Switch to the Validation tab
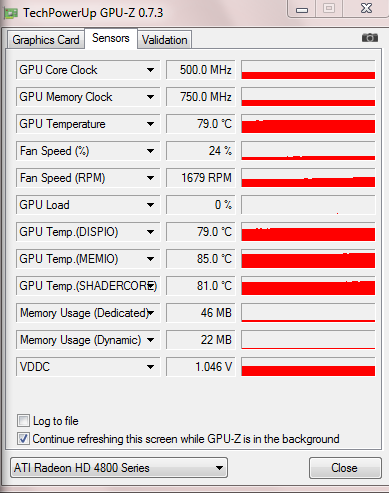 pos(164,40)
